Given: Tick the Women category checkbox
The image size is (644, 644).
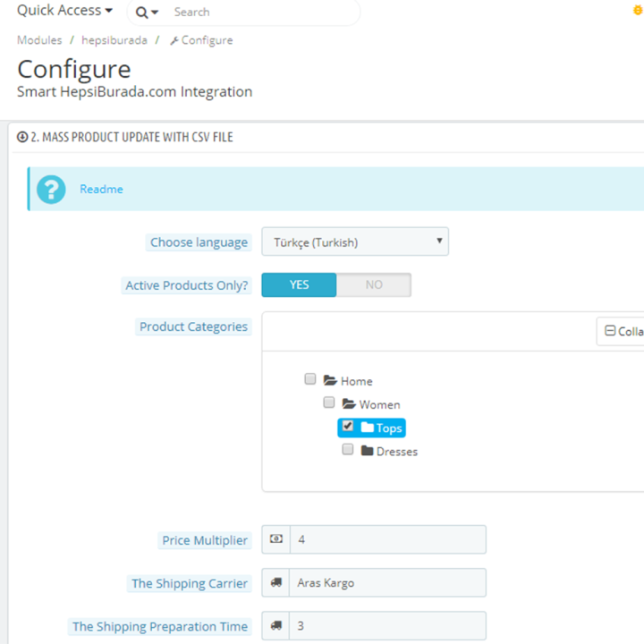Looking at the screenshot, I should click(328, 402).
